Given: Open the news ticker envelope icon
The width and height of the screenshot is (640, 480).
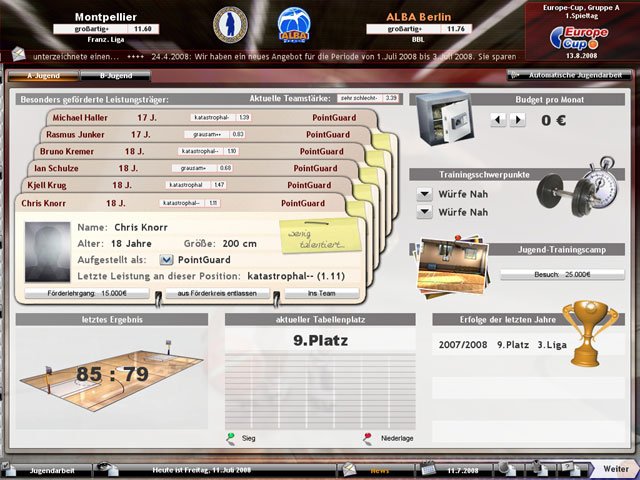Looking at the screenshot, I should tap(18, 53).
